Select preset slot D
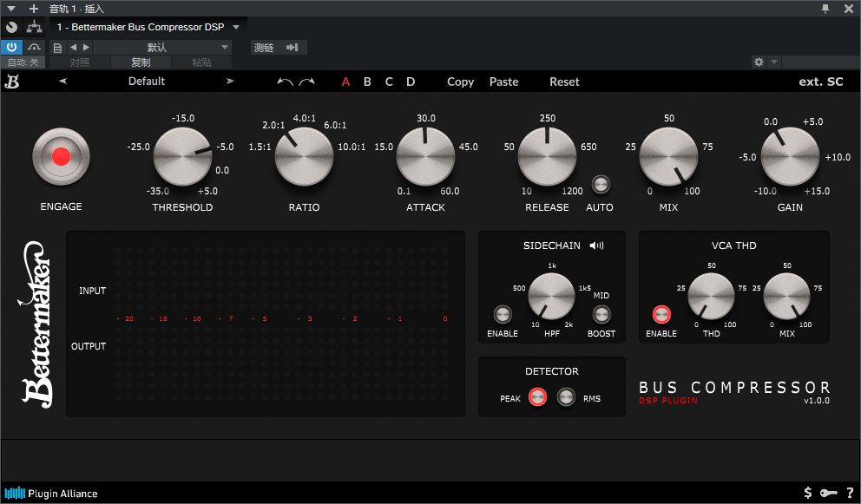This screenshot has width=861, height=504. [411, 82]
